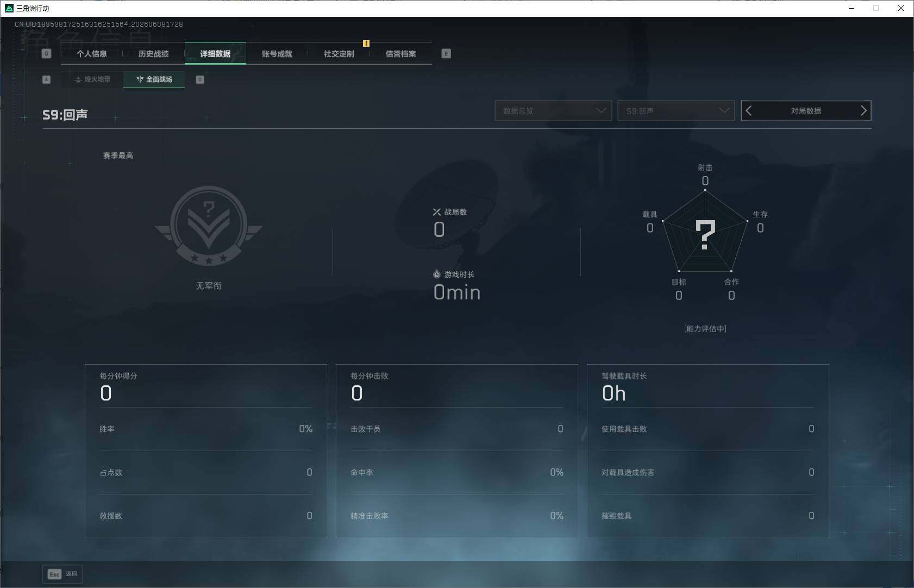Click the 三角洲行动 app icon in title bar
This screenshot has height=588, width=914.
click(9, 8)
